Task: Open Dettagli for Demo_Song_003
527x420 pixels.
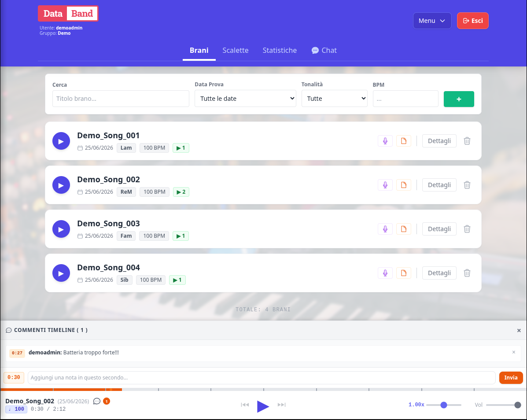Action: pos(439,229)
